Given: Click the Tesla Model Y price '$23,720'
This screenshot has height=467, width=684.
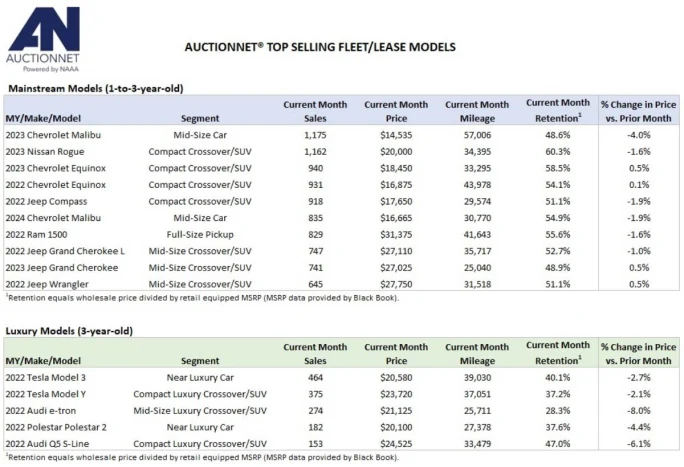Looking at the screenshot, I should click(396, 394).
